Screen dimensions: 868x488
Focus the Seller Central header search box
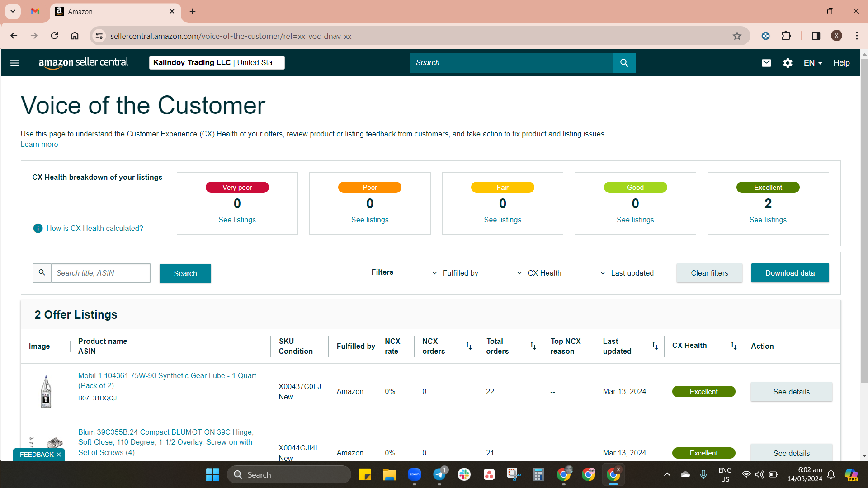tap(512, 63)
